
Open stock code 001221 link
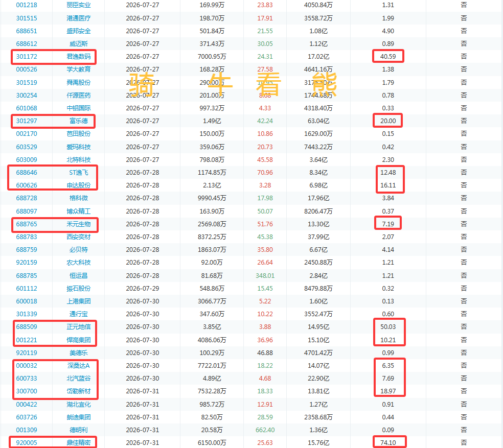click(27, 340)
